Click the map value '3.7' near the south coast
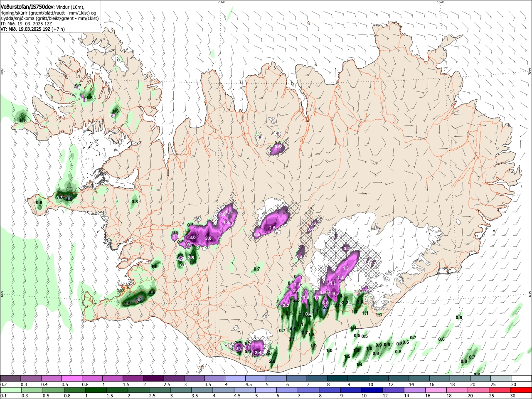Screen dimensions: 532x399 (x=238, y=347)
